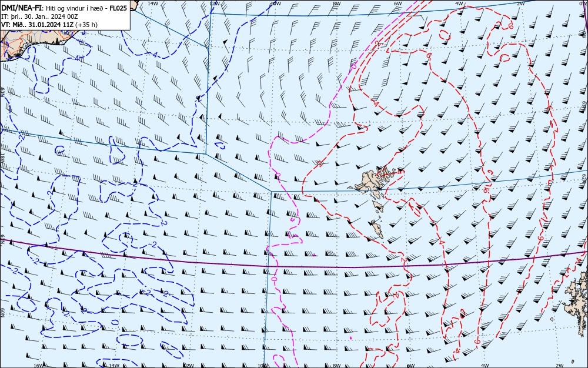Click the "12W" label on the bottom border

(x=189, y=366)
